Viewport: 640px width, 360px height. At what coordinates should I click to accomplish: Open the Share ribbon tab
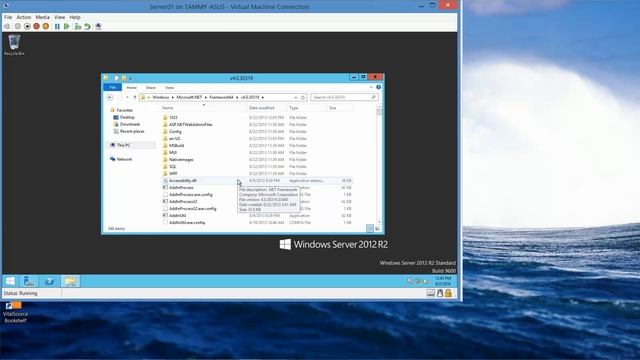tap(151, 88)
